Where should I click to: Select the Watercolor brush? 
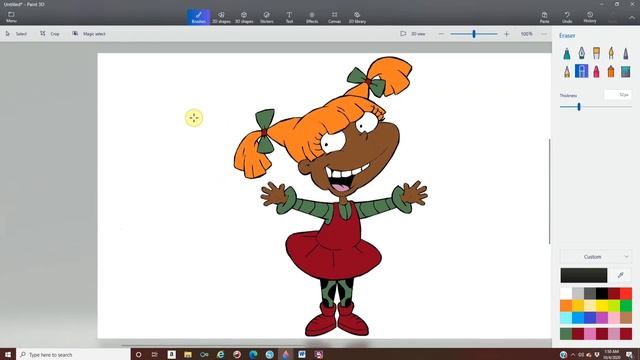[611, 53]
